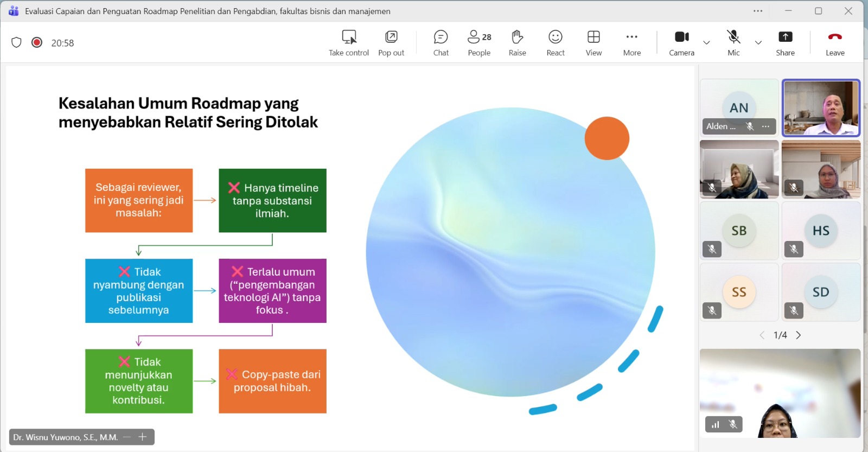Toggle the Camera on or off
The height and width of the screenshot is (452, 868).
coord(682,43)
